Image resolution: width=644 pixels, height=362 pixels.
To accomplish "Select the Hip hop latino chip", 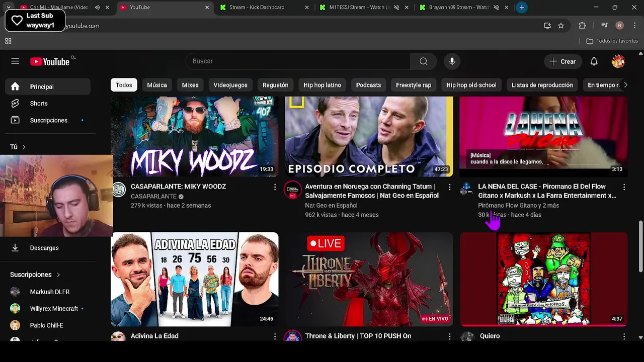I will [x=322, y=85].
